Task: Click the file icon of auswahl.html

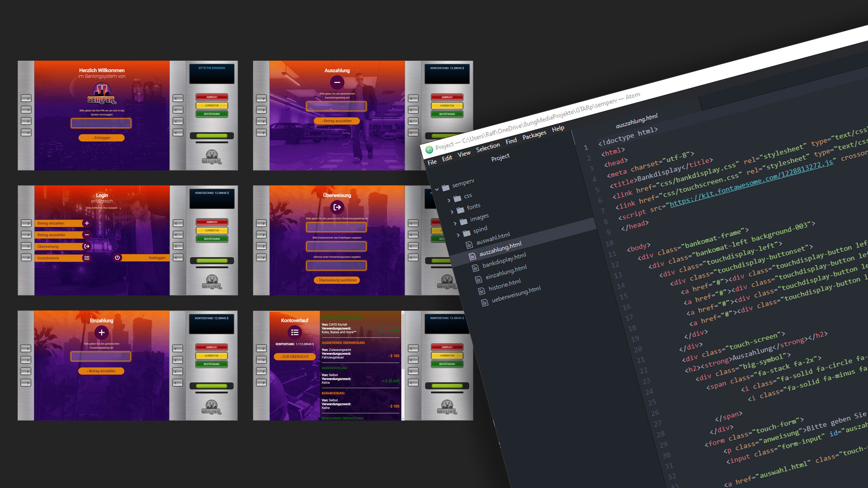Action: (469, 245)
